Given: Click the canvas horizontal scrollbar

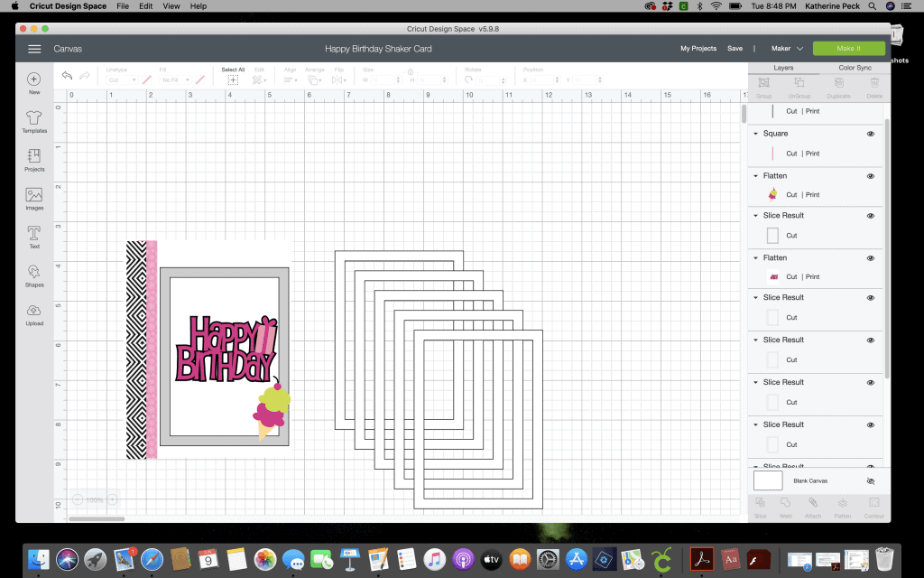Looking at the screenshot, I should (x=97, y=519).
